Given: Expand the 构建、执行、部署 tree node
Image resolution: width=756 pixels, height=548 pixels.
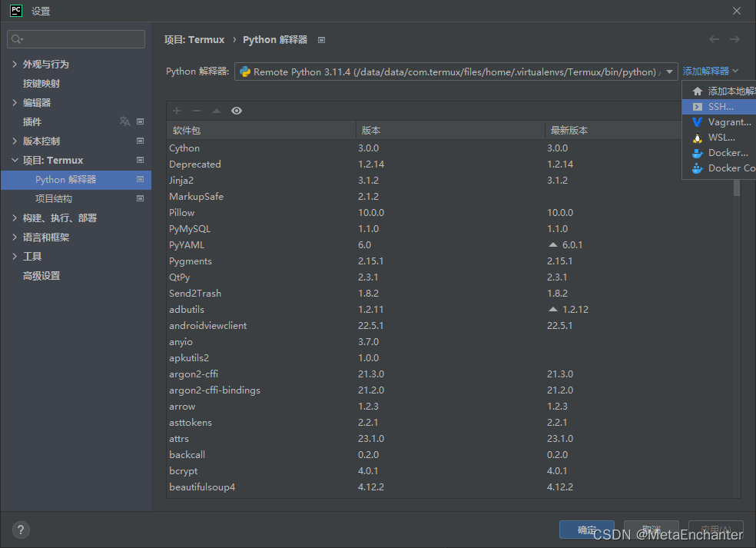Looking at the screenshot, I should point(15,218).
